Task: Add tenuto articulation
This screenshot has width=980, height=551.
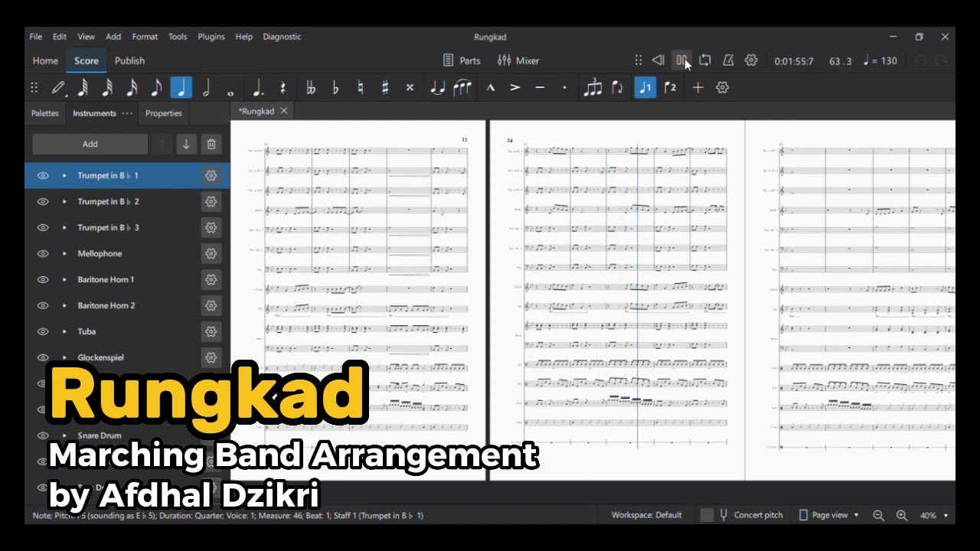Action: [x=540, y=88]
